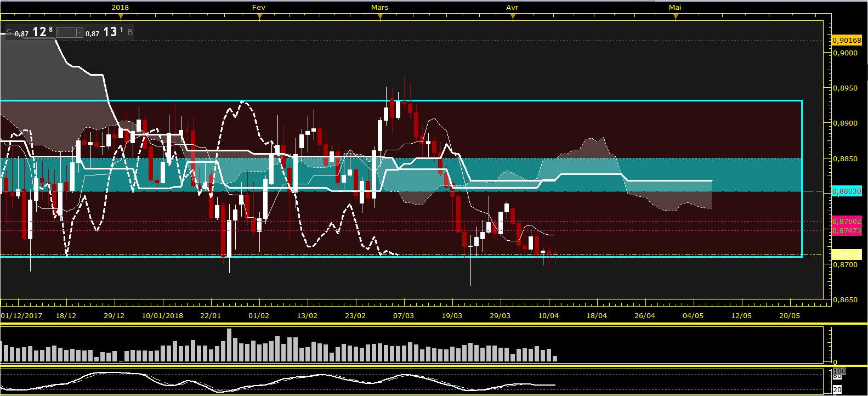Click the 0,8950 level on price axis

(x=845, y=88)
